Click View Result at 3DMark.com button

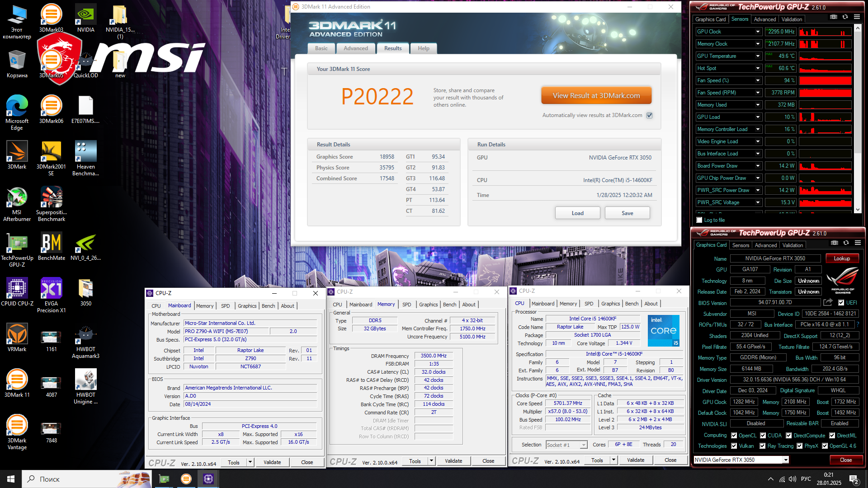point(596,95)
